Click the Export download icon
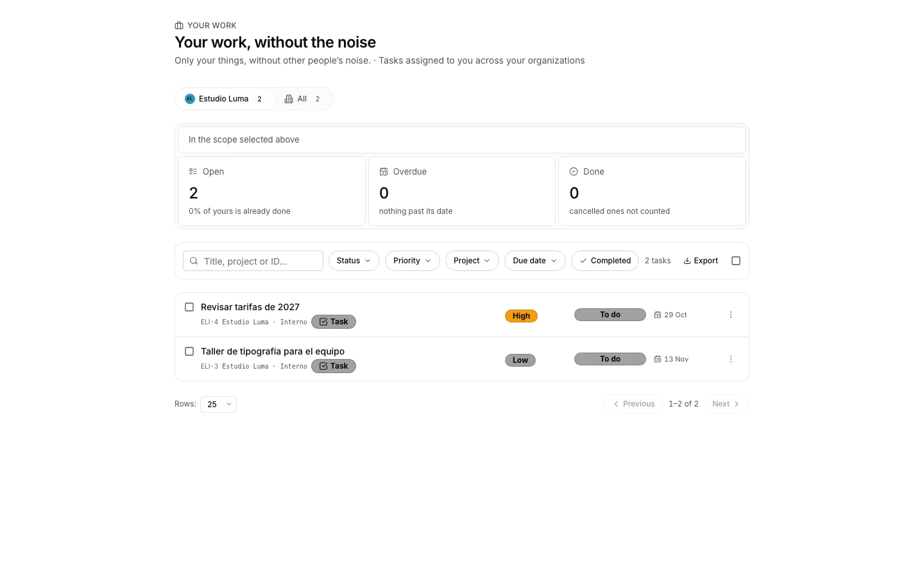924x578 pixels. tap(687, 261)
